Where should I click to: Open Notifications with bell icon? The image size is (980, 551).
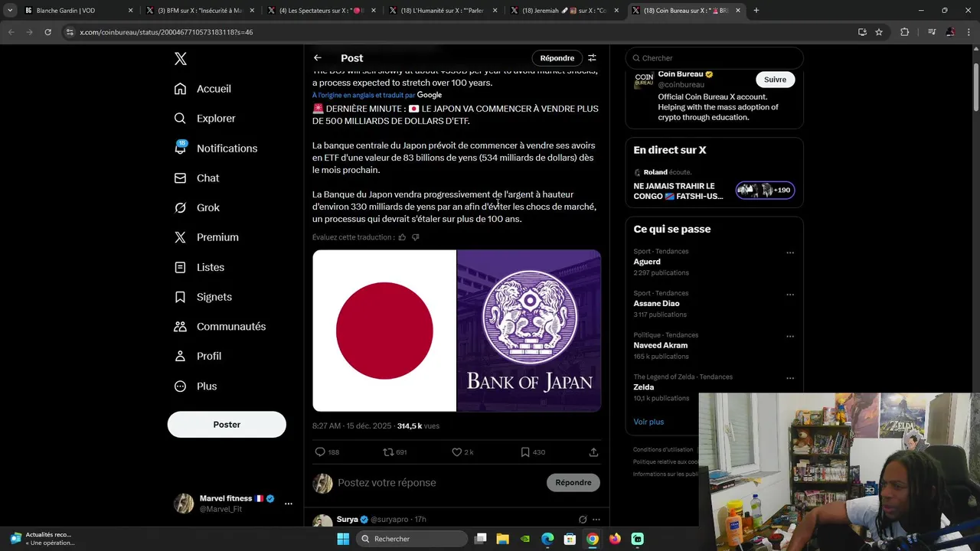click(216, 148)
